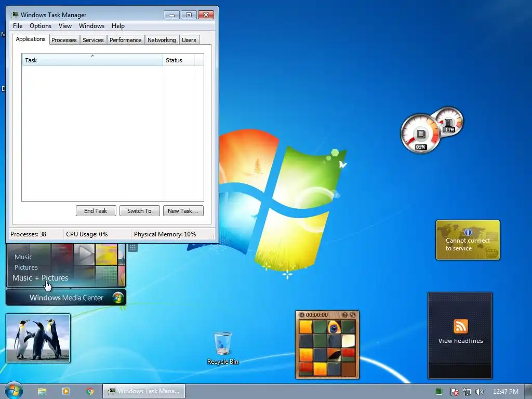
Task: Click the green Task Manager tray icon
Action: 438,392
